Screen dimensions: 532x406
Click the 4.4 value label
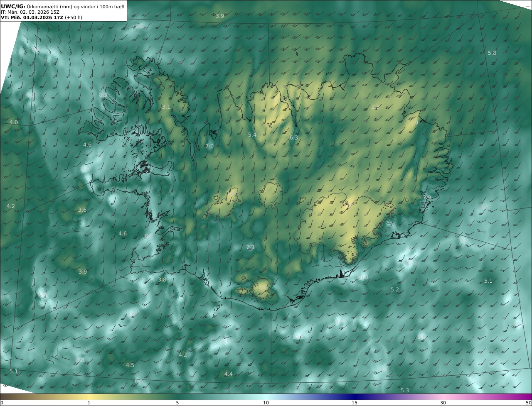(x=229, y=374)
